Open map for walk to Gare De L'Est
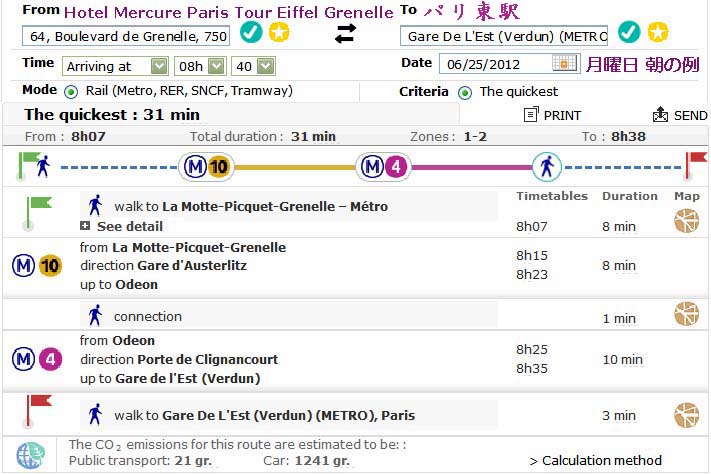Image resolution: width=711 pixels, height=474 pixels. click(687, 415)
